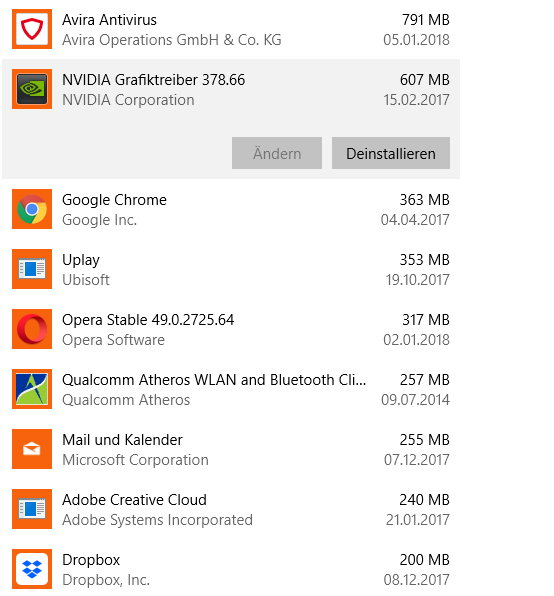The width and height of the screenshot is (554, 596).
Task: Click publisher NVIDIA Corporation
Action: 128,100
